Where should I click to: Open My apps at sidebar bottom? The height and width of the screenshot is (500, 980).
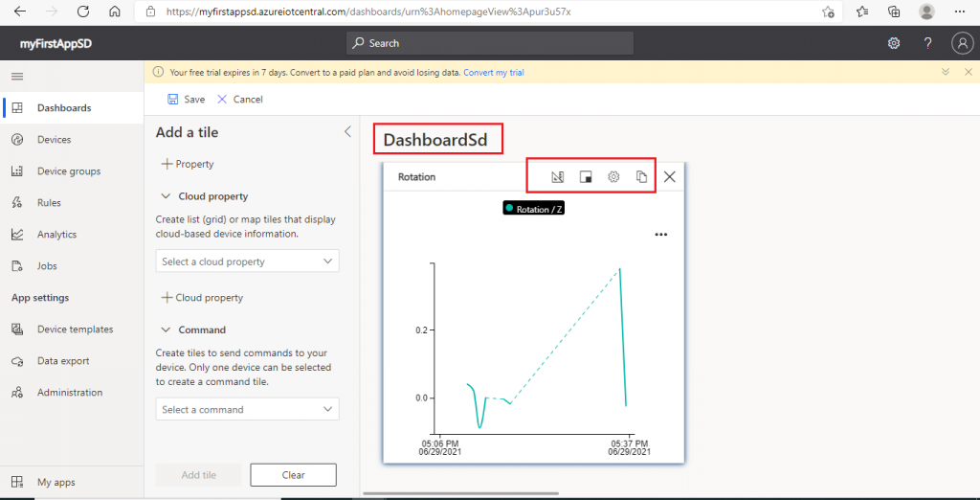pos(72,483)
